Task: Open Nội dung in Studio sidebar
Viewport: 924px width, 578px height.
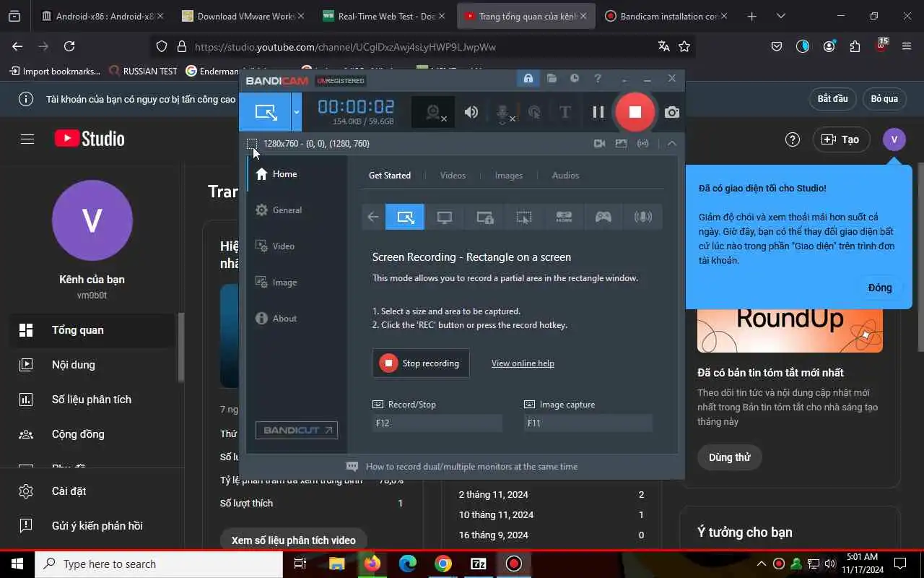Action: [x=92, y=365]
